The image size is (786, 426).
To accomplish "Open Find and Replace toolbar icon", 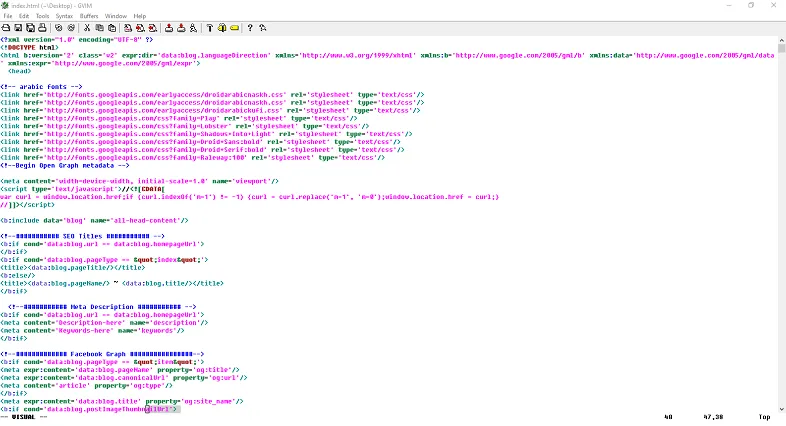I will (128, 28).
